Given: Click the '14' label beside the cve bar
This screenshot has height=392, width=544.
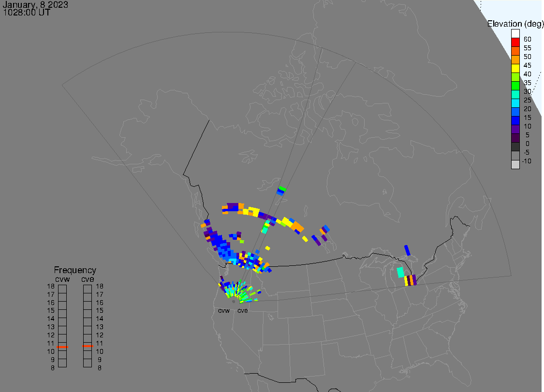Looking at the screenshot, I should tap(100, 319).
